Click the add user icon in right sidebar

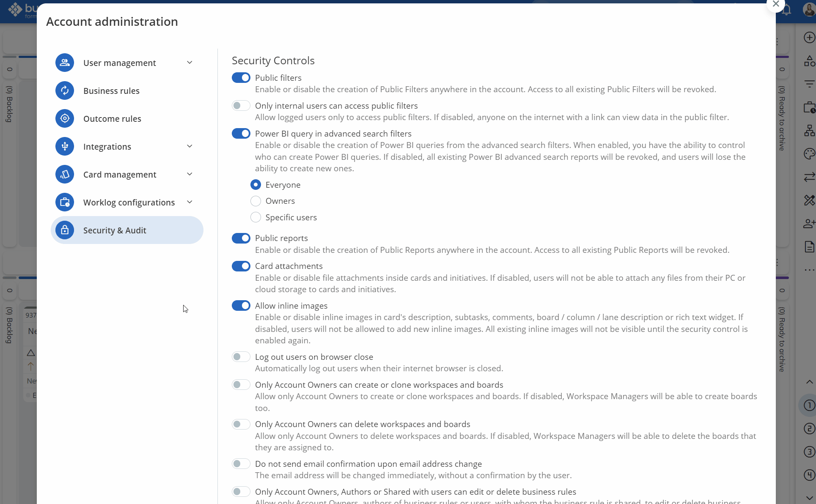point(809,223)
